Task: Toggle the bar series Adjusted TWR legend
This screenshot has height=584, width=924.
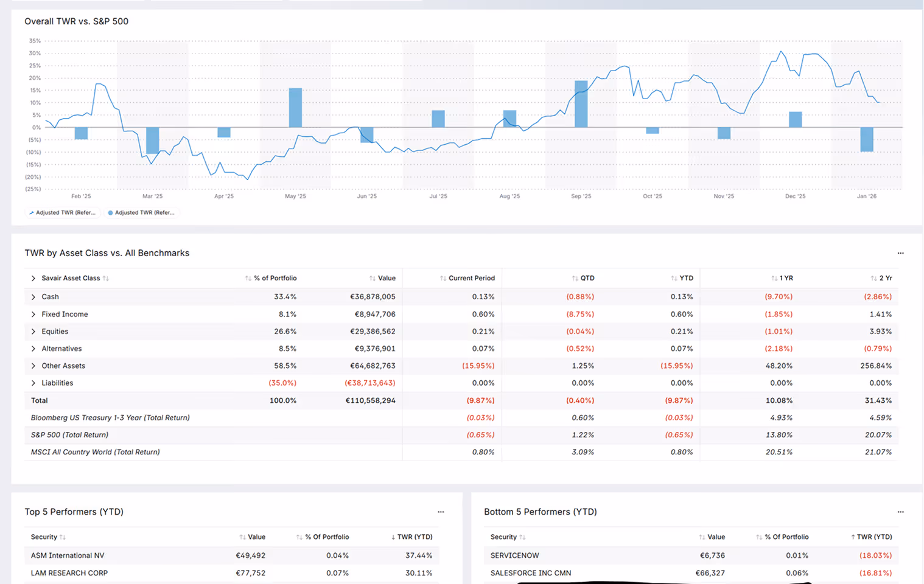Action: 141,213
